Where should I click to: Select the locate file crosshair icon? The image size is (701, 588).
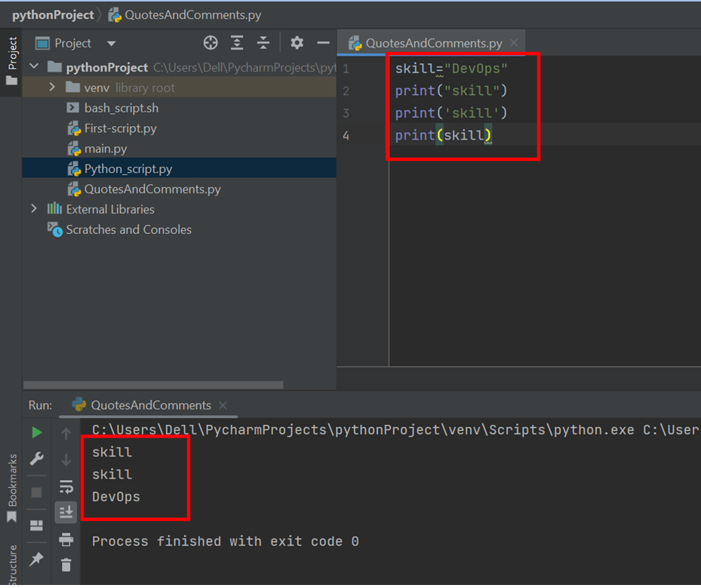(211, 42)
